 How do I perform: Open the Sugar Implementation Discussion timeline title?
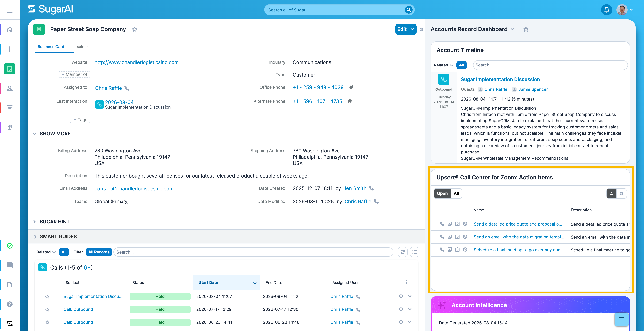(500, 79)
